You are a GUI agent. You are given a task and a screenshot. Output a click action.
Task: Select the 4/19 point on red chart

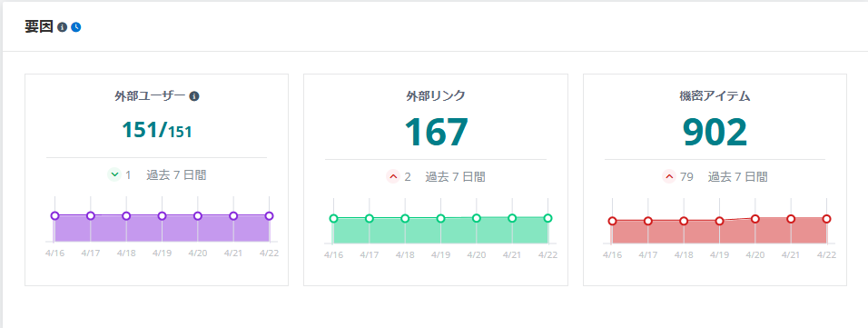(720, 221)
